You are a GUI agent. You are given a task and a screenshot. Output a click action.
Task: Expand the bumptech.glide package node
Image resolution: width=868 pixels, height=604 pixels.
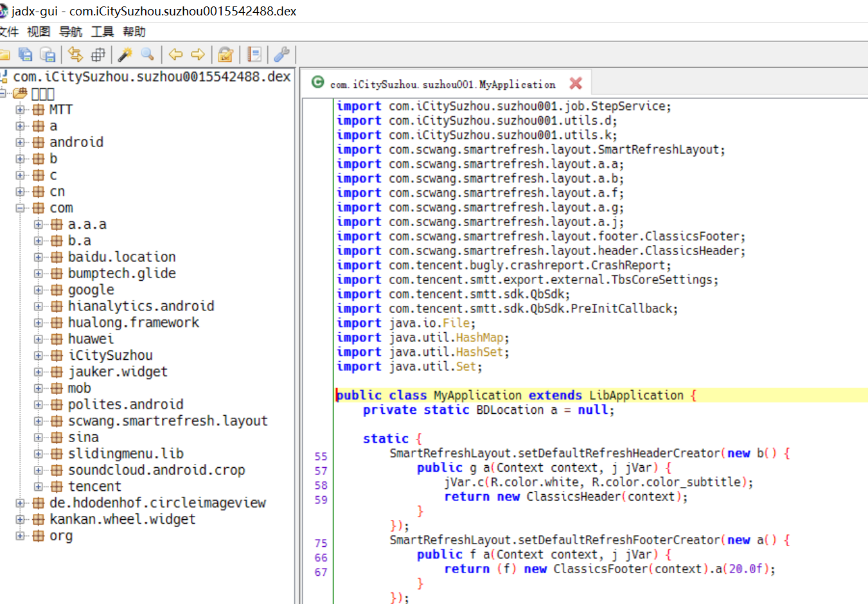39,274
